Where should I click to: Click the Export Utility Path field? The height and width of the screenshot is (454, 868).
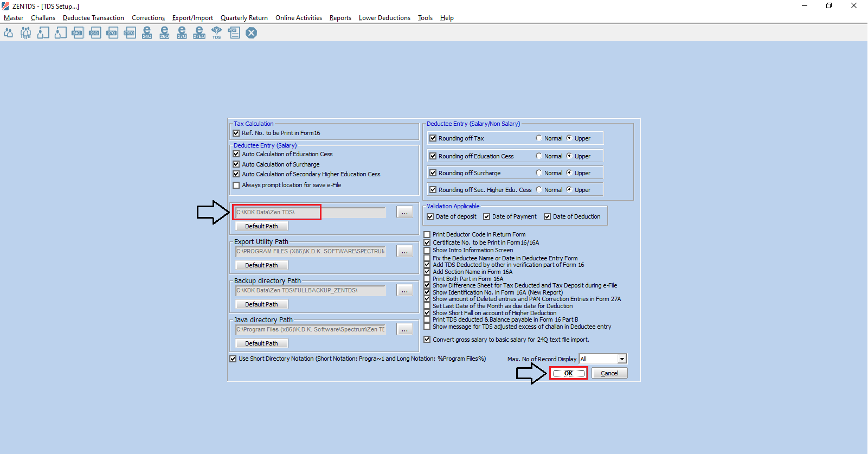pyautogui.click(x=310, y=251)
